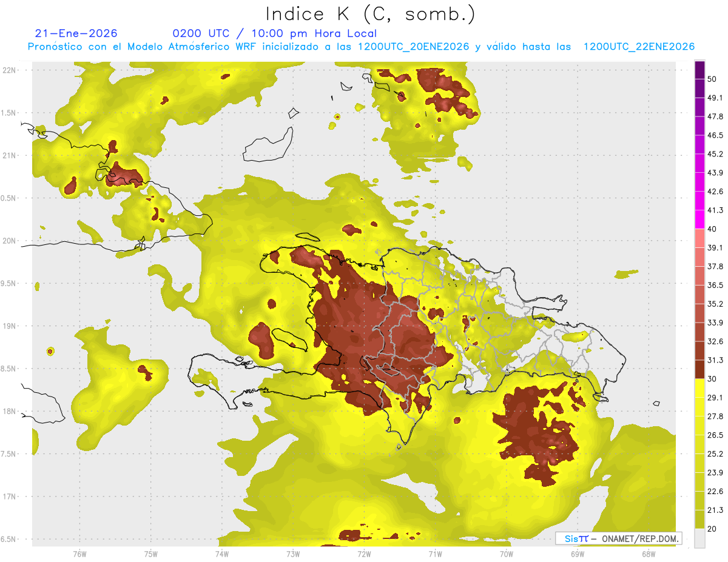Click the longitude axis label '73W'
728x562 pixels.
pos(292,554)
